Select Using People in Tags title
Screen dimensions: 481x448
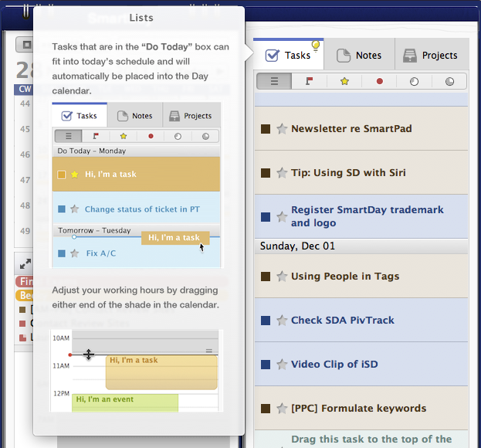(x=345, y=277)
